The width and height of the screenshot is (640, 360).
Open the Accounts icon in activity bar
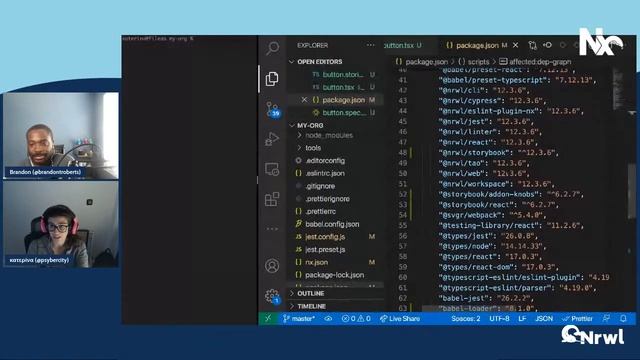[x=272, y=266]
